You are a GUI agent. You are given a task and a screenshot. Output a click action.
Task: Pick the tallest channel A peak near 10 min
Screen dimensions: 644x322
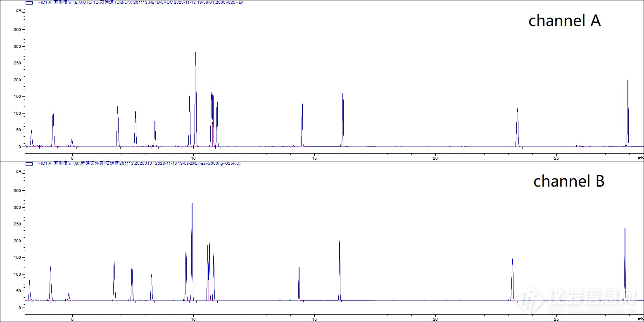[195, 99]
